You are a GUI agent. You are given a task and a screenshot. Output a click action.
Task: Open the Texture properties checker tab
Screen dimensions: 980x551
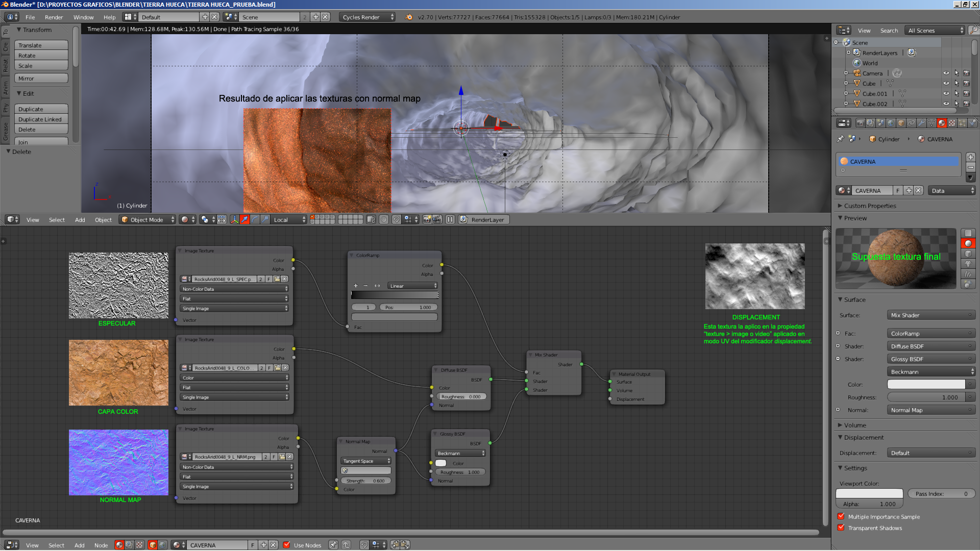pos(952,123)
